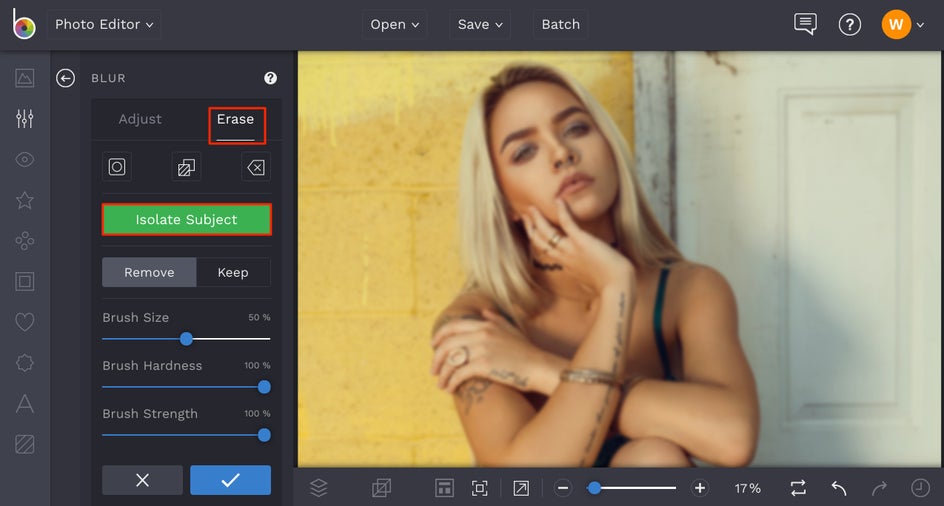Open the Frames sidebar icon
This screenshot has width=944, height=506.
tap(25, 281)
